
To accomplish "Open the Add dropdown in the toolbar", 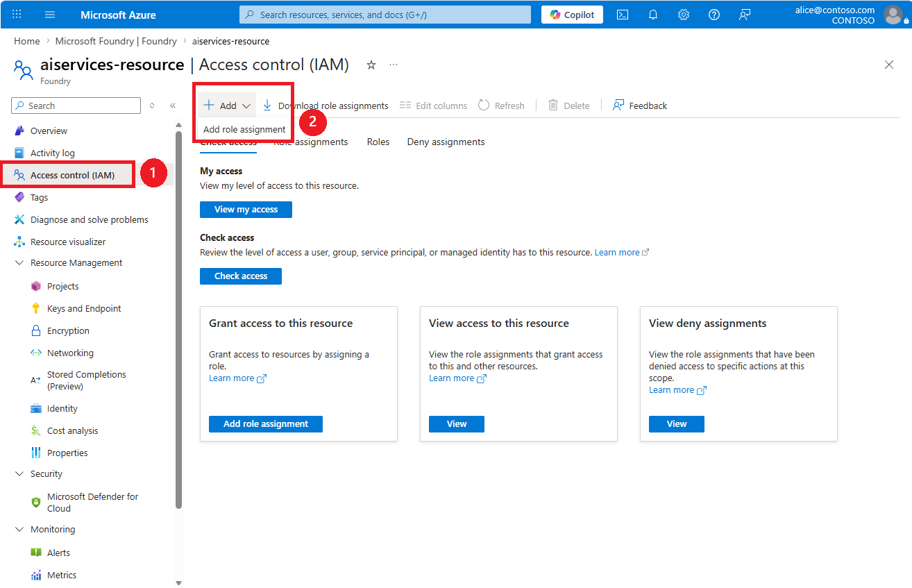I will (x=227, y=106).
